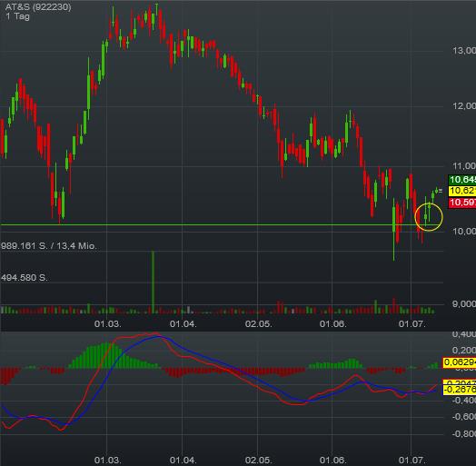Click the '1 Tag' timeframe label
This screenshot has width=476, height=466.
17,16
